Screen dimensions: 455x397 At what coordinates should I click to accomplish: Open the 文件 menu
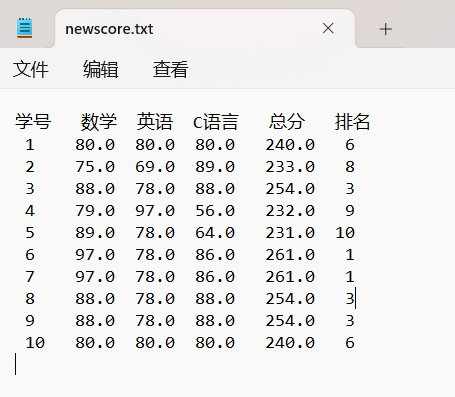pos(31,69)
